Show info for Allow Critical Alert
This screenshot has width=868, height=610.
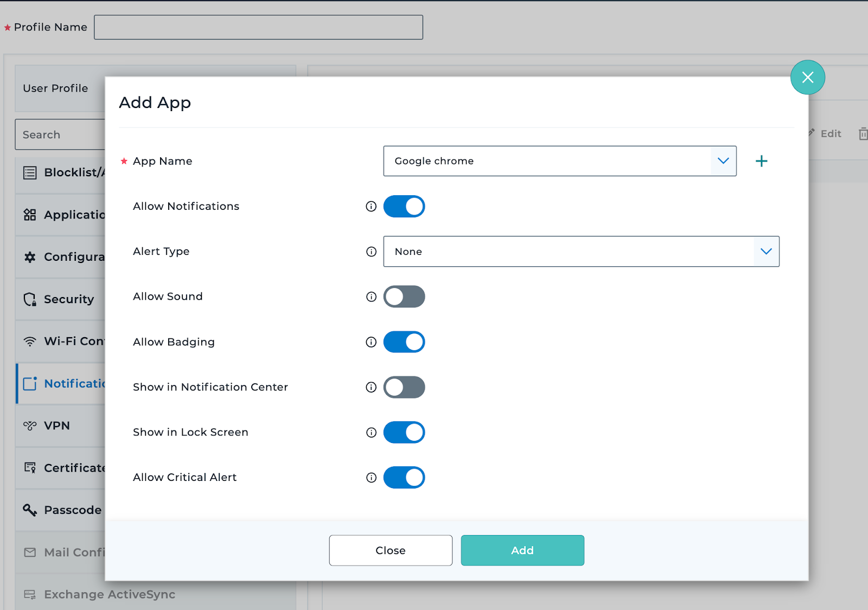(371, 478)
